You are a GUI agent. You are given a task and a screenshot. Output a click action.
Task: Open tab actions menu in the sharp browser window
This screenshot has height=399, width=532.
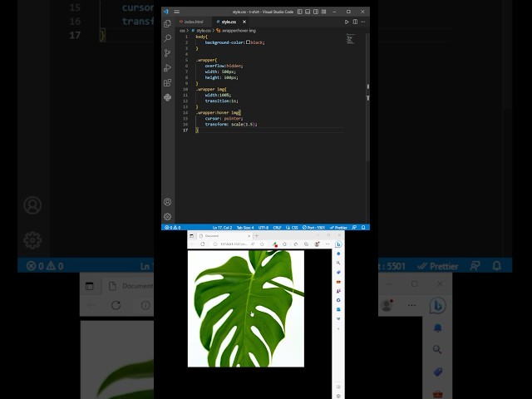point(192,236)
